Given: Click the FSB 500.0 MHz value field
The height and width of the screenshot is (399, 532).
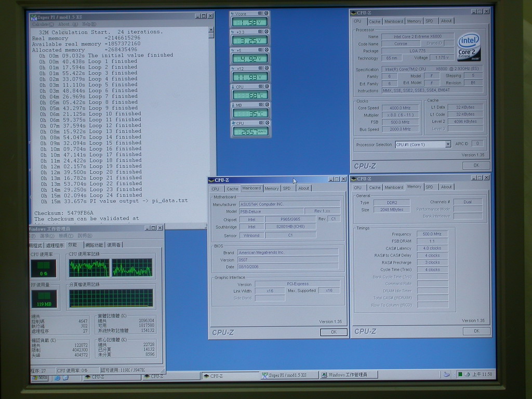Looking at the screenshot, I should tap(400, 122).
